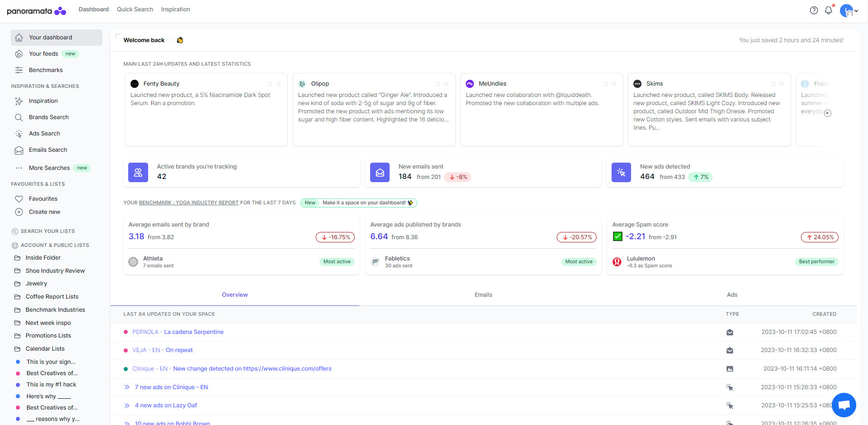Viewport: 868px width, 425px height.
Task: Open the Search Your Lists field
Action: point(48,231)
